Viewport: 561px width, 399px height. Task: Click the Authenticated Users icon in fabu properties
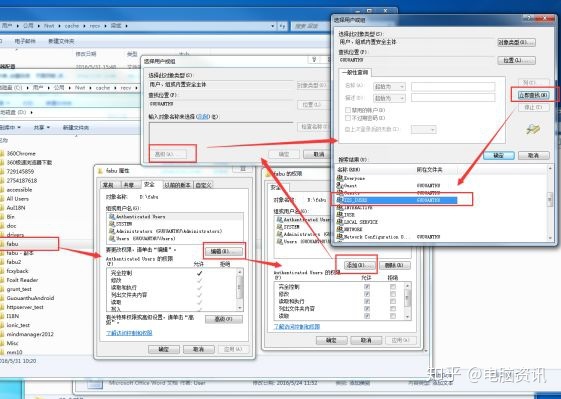click(x=112, y=216)
